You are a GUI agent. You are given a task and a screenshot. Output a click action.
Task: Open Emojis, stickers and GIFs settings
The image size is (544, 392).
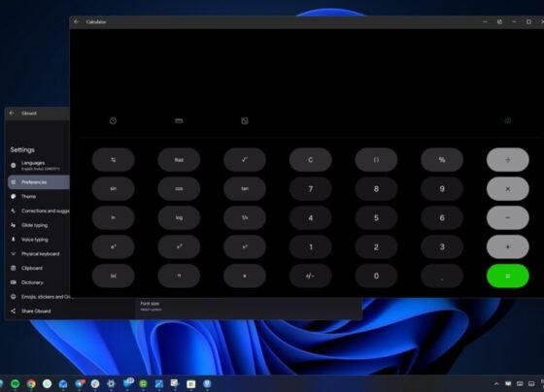pos(39,297)
